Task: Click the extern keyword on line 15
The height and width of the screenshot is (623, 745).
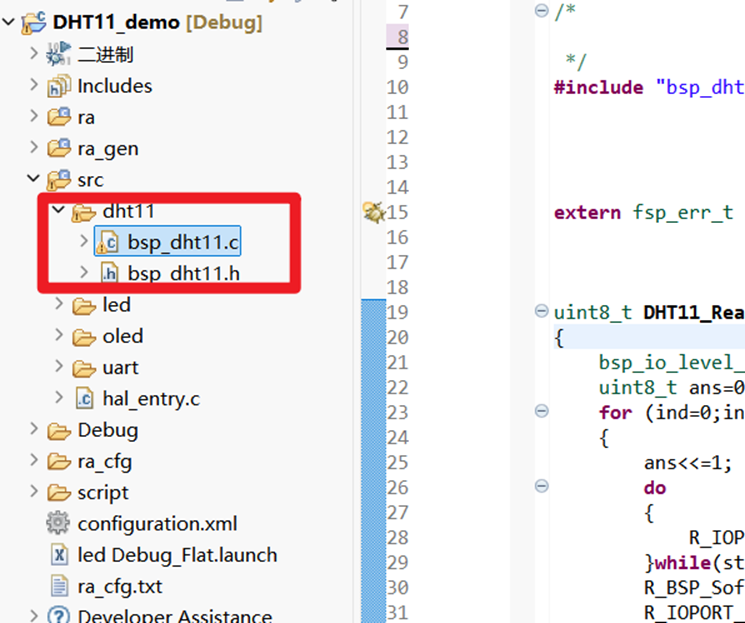Action: point(587,212)
